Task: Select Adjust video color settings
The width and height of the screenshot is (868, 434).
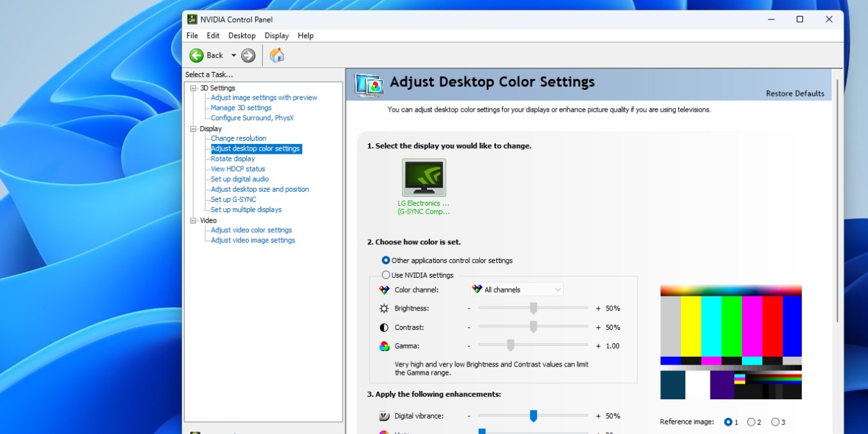Action: point(251,230)
